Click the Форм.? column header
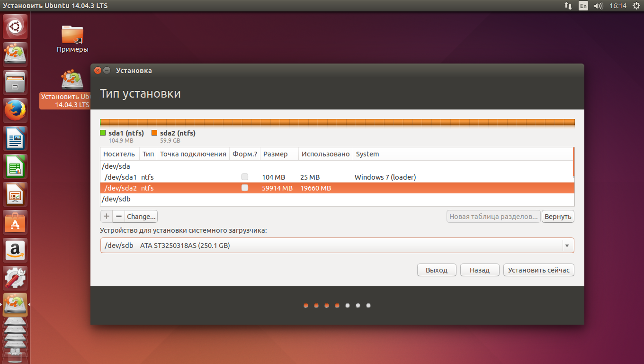644x364 pixels. pos(245,154)
